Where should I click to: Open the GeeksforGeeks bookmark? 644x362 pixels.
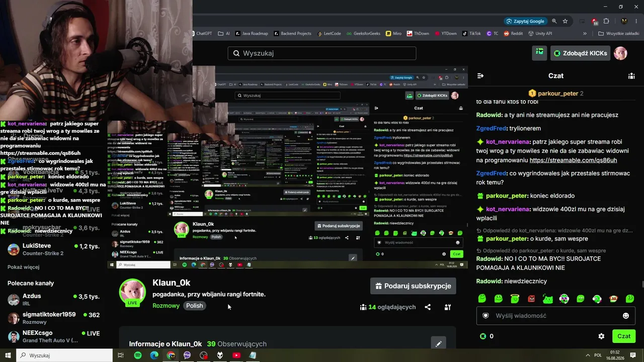(363, 34)
